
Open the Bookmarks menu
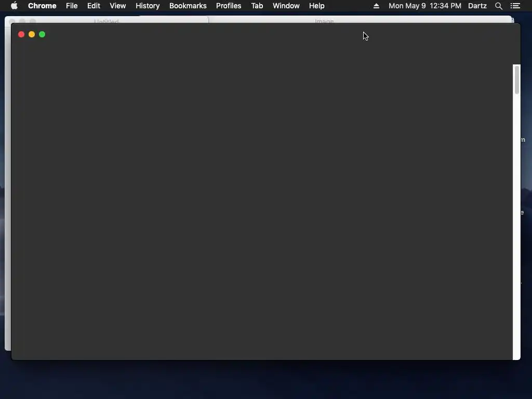tap(188, 6)
